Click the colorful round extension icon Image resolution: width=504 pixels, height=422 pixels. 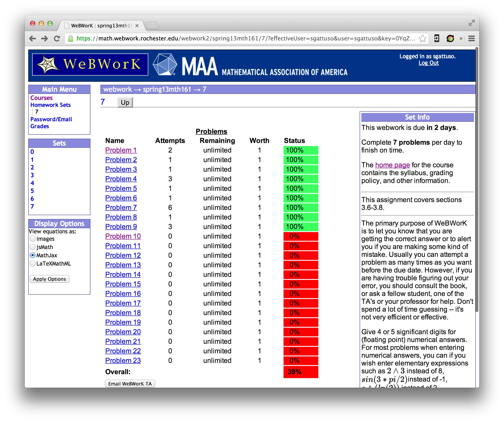click(x=450, y=38)
